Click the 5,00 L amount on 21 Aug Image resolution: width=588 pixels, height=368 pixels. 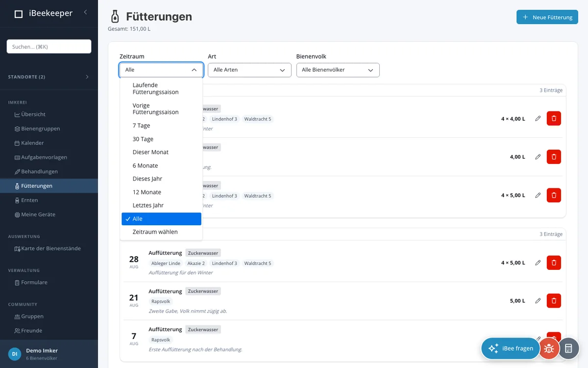pos(517,301)
